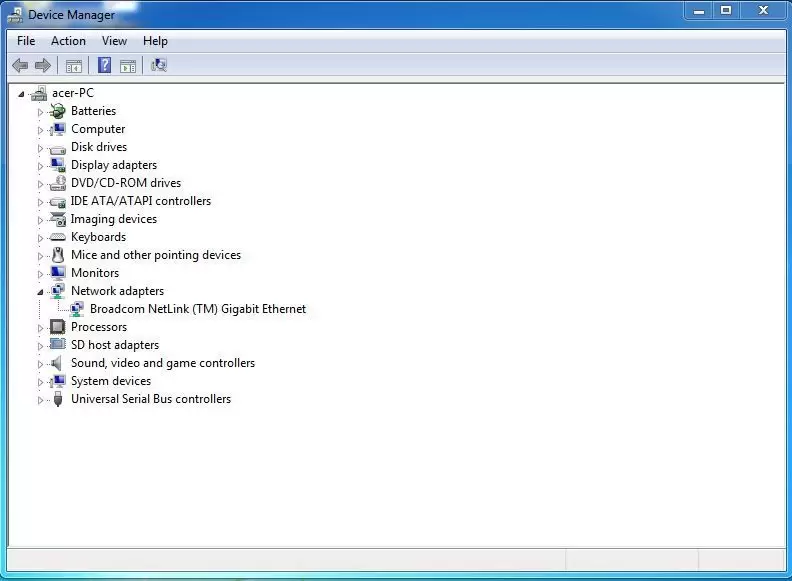Click the Network adapters category icon
This screenshot has width=792, height=581.
coord(58,291)
